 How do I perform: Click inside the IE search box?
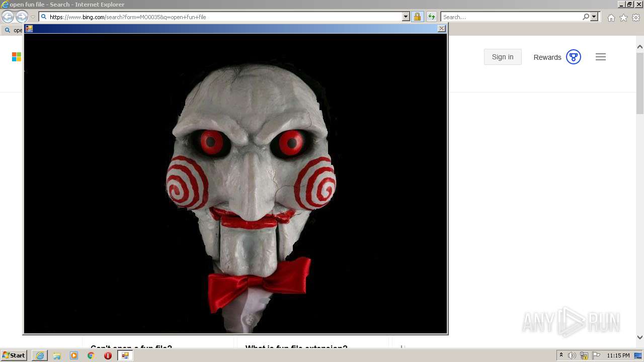pos(511,17)
